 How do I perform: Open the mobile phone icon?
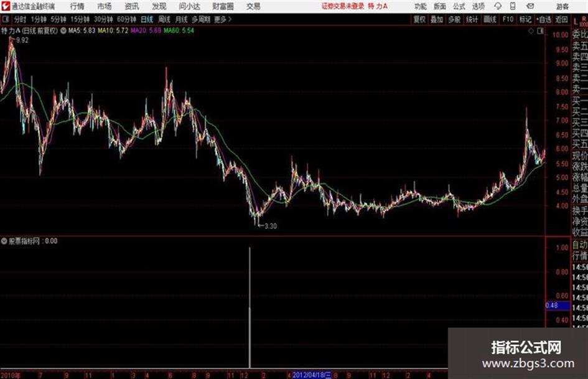(513, 6)
